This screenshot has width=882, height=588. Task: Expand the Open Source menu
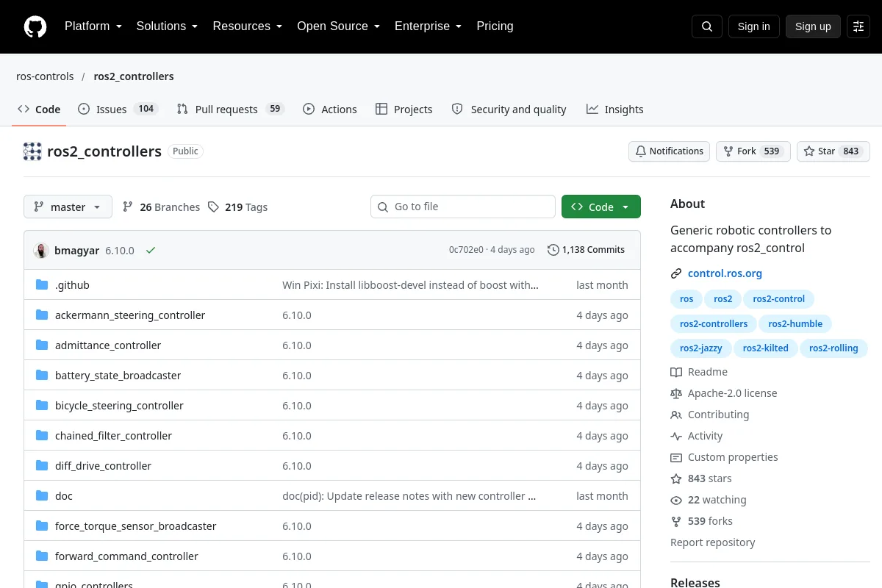tap(338, 26)
